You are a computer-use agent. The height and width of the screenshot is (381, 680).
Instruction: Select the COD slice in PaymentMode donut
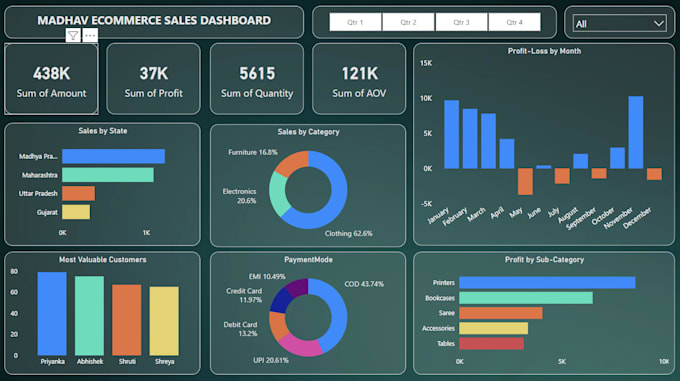pyautogui.click(x=339, y=312)
